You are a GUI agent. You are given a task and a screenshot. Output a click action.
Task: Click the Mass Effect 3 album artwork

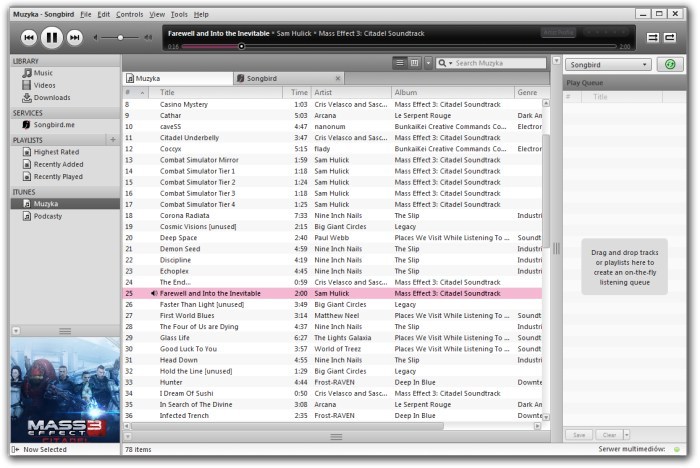pyautogui.click(x=65, y=390)
